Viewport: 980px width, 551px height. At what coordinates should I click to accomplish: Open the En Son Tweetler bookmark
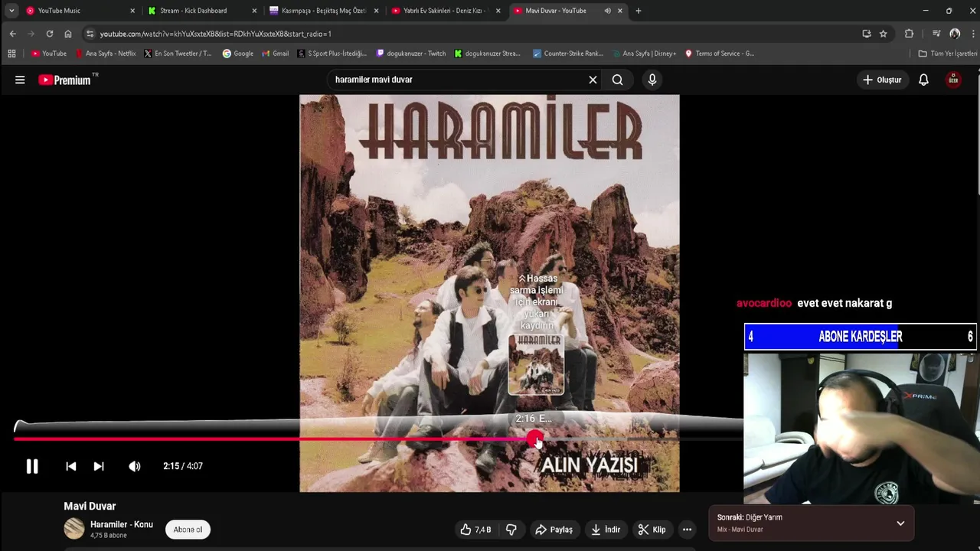[178, 54]
